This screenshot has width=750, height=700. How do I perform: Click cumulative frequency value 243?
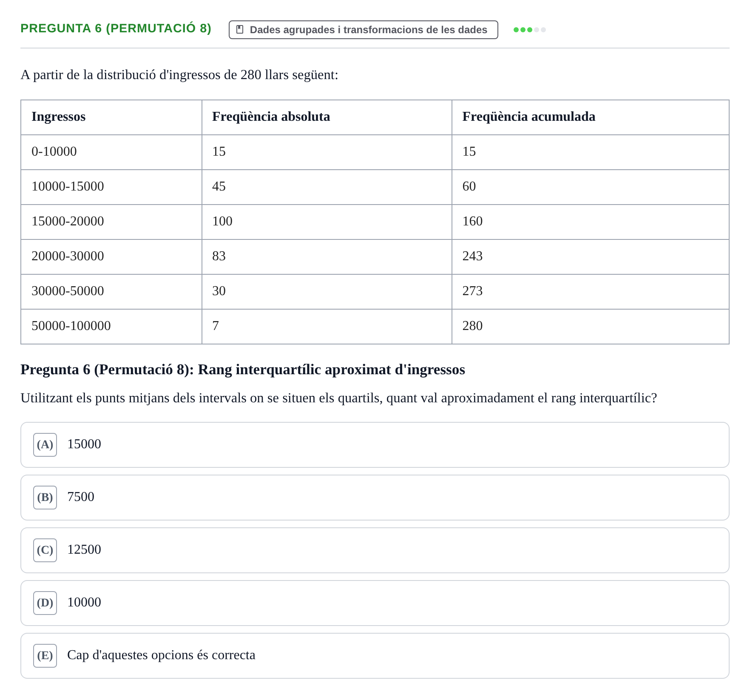coord(591,257)
